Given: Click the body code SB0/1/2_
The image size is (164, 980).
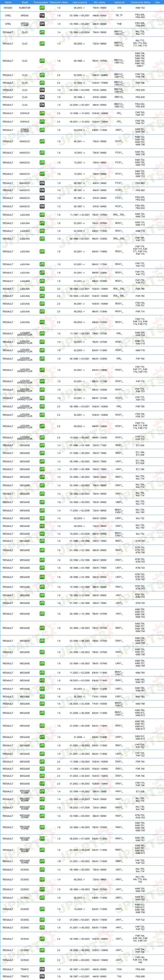Looking at the screenshot, I should click(119, 97).
